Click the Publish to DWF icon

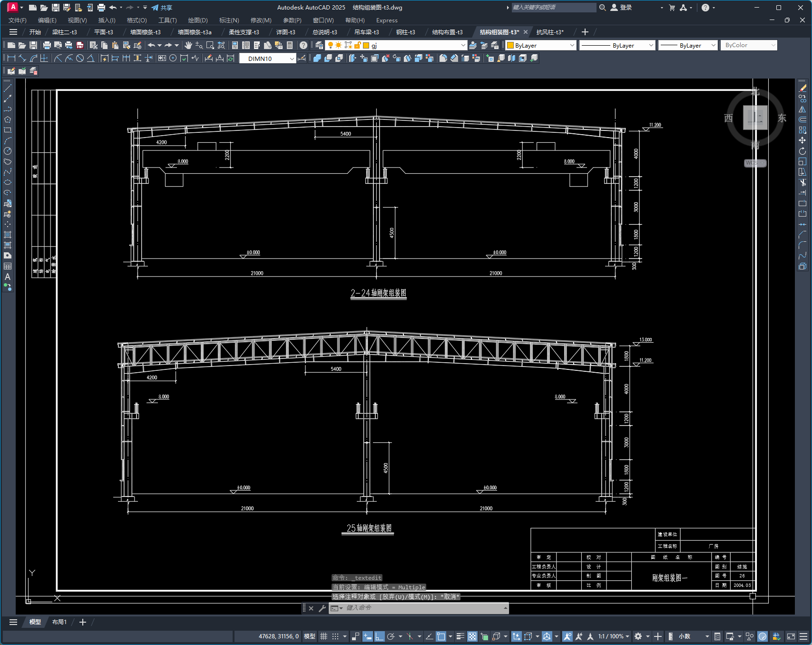pos(80,45)
